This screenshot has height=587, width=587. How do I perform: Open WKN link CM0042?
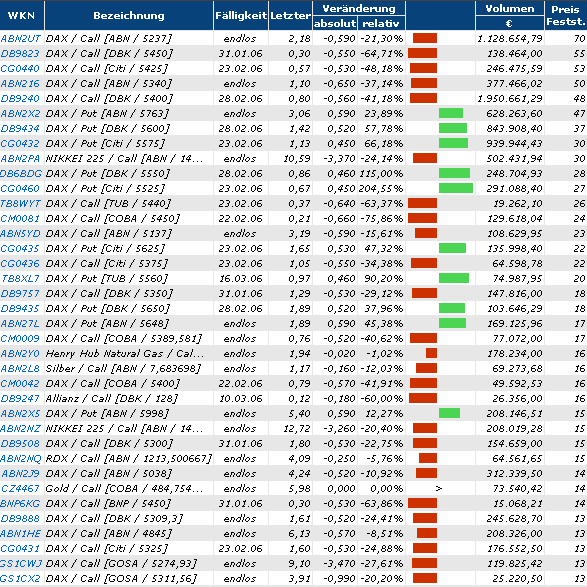tap(20, 383)
